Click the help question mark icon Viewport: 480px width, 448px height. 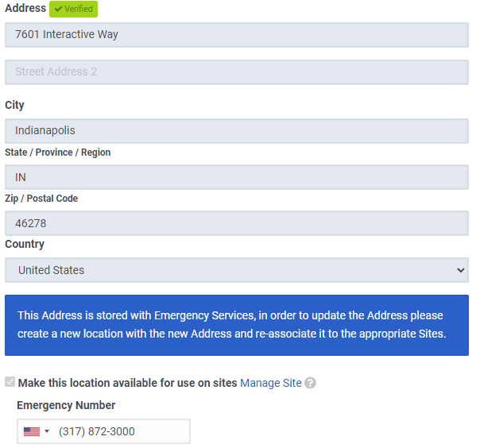tap(310, 383)
